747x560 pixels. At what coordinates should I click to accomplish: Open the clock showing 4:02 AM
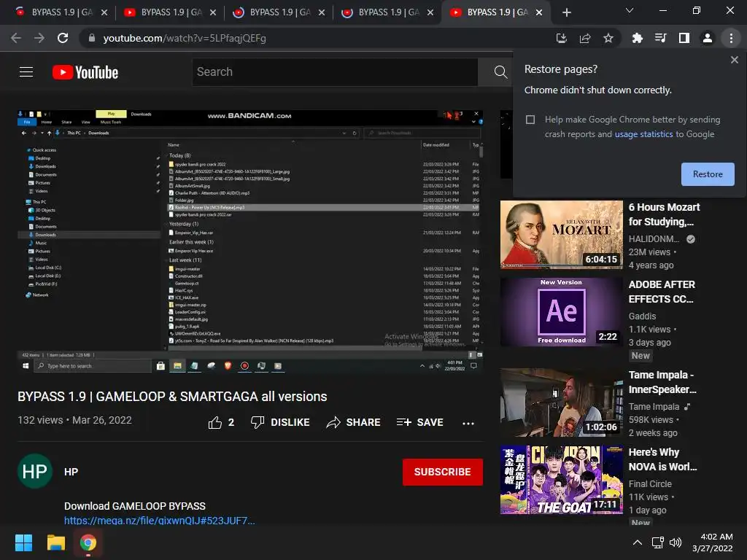point(713,542)
